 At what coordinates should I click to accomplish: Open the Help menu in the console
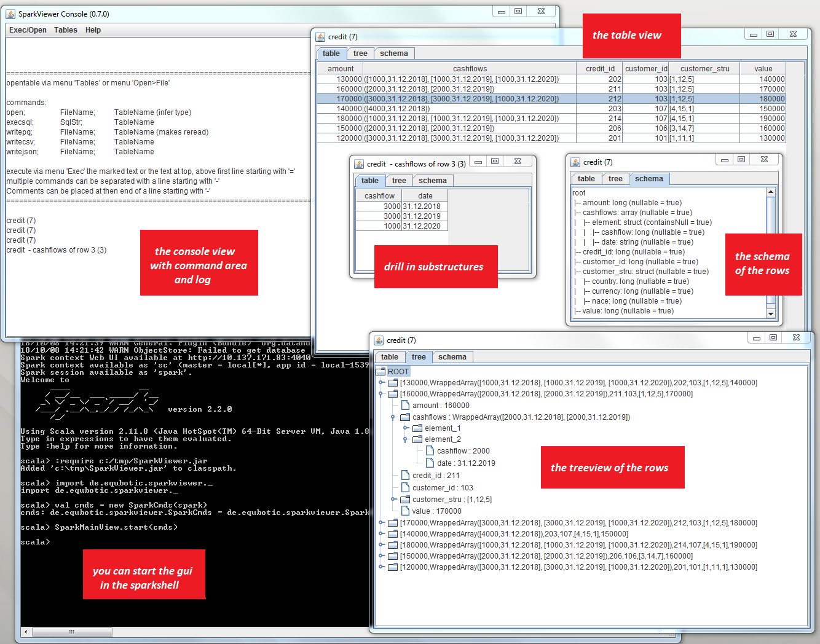click(x=93, y=30)
